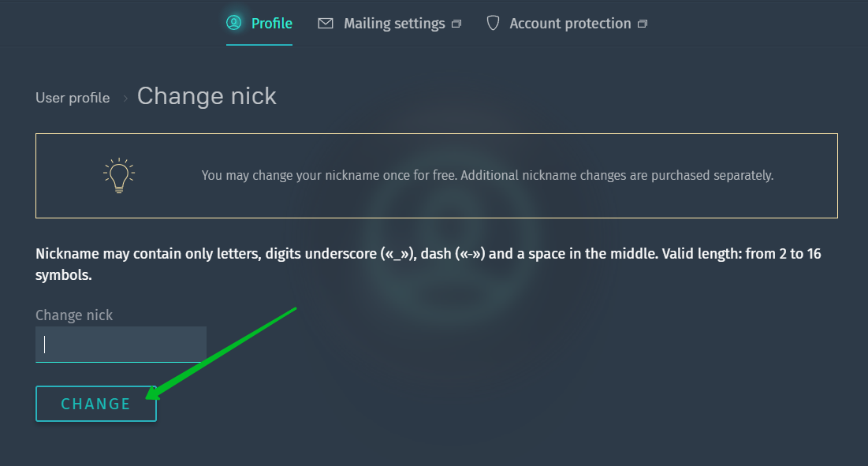Click the Change nick page heading
Viewport: 868px width, 466px height.
click(x=207, y=96)
